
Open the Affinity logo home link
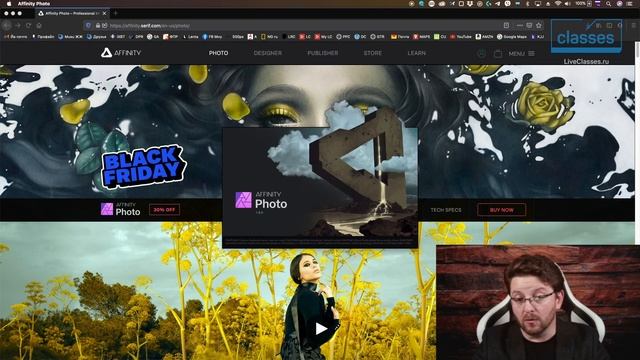[x=121, y=53]
